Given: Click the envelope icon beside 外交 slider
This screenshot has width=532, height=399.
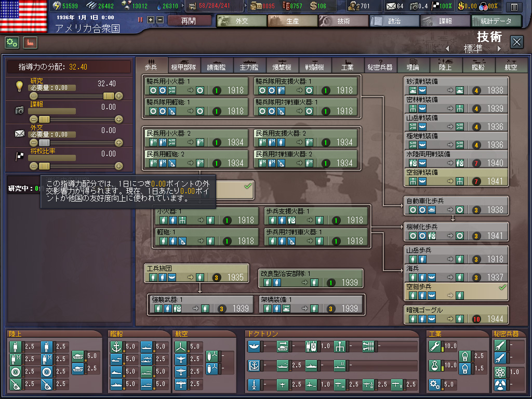Looking at the screenshot, I should tap(19, 134).
